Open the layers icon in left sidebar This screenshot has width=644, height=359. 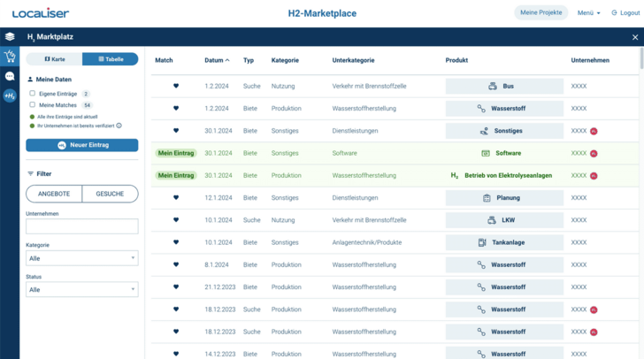tap(10, 36)
